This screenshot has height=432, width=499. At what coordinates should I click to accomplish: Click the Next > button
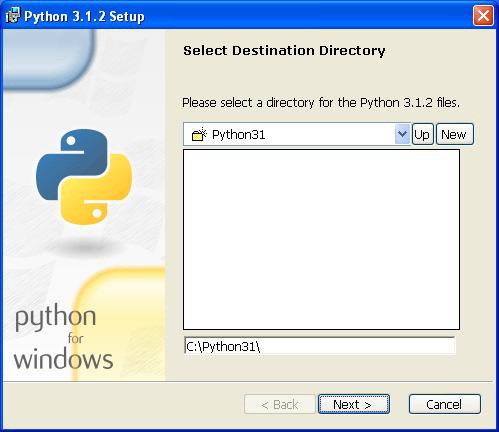pyautogui.click(x=354, y=404)
